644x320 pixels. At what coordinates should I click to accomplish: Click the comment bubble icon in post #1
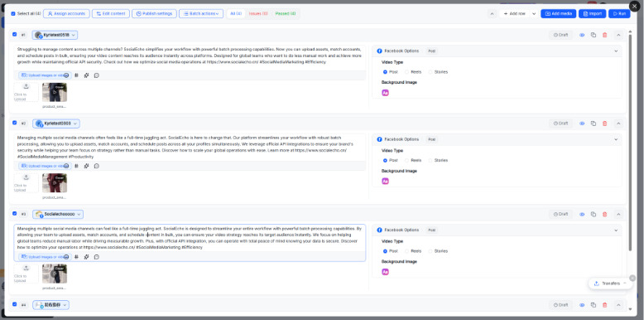pyautogui.click(x=97, y=75)
